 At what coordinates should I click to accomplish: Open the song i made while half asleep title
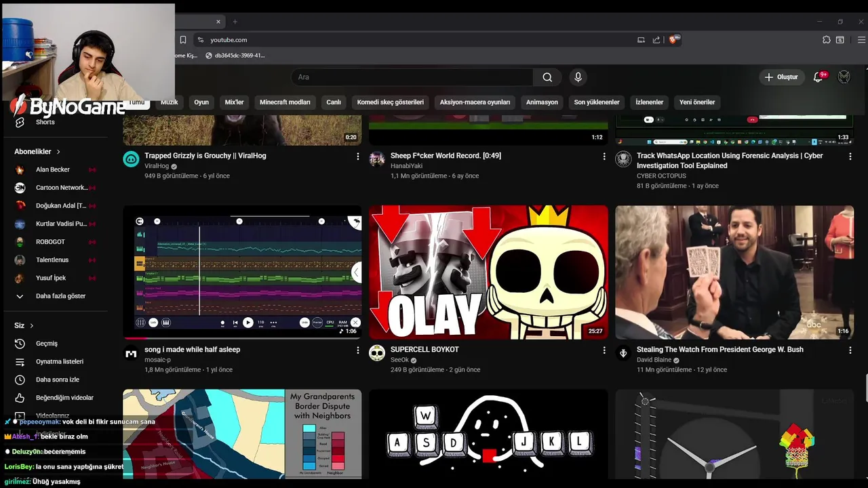[x=192, y=350]
